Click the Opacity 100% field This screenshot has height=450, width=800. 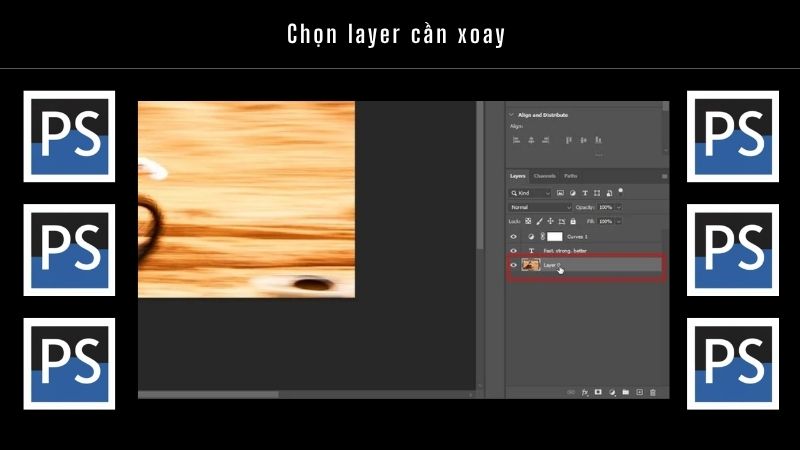coord(606,207)
